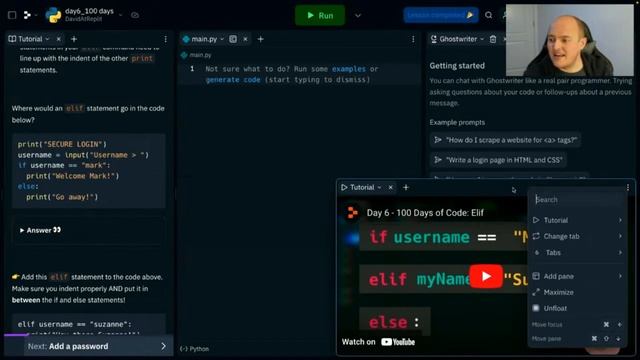This screenshot has height=360, width=640.
Task: Expand the dropdown arrow beside Run button
Action: (x=358, y=16)
